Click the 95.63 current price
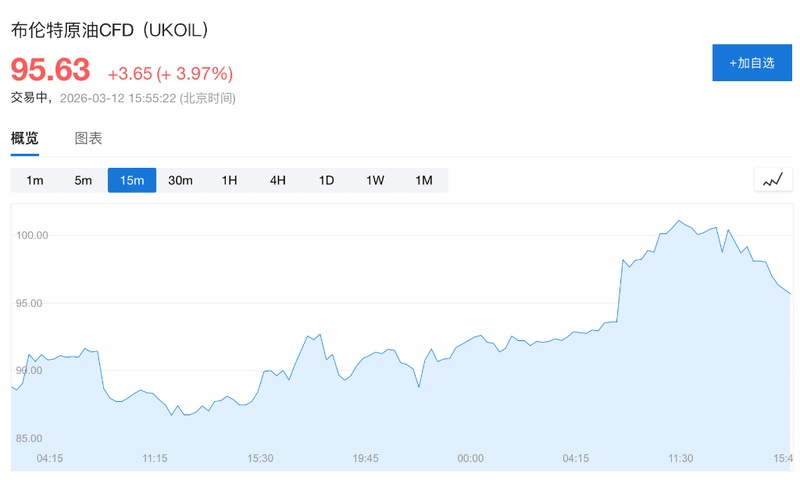Image resolution: width=800 pixels, height=480 pixels. click(50, 70)
